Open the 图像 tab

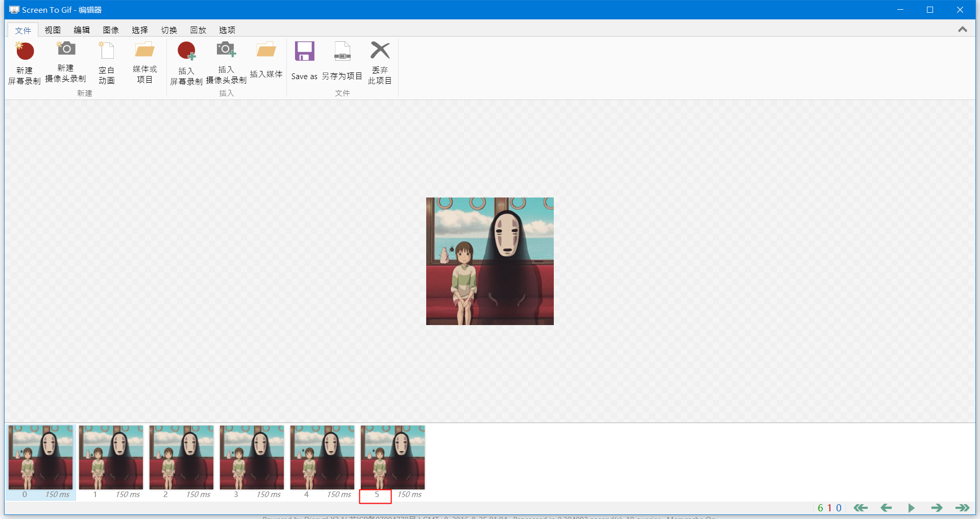[111, 30]
